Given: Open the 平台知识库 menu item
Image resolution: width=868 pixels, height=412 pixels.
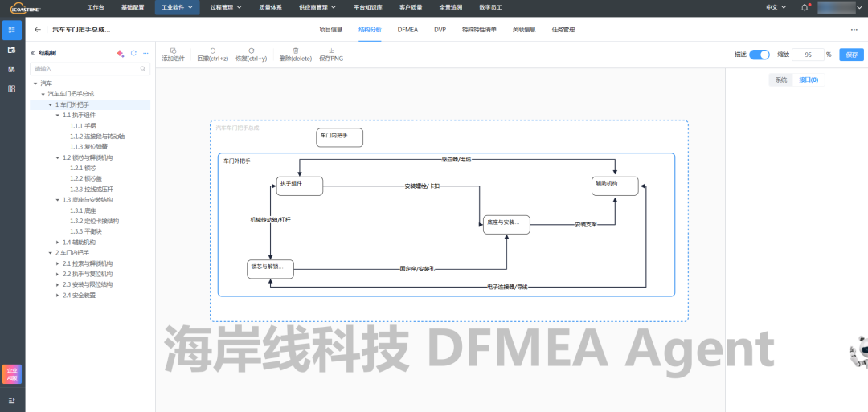Looking at the screenshot, I should [x=367, y=8].
